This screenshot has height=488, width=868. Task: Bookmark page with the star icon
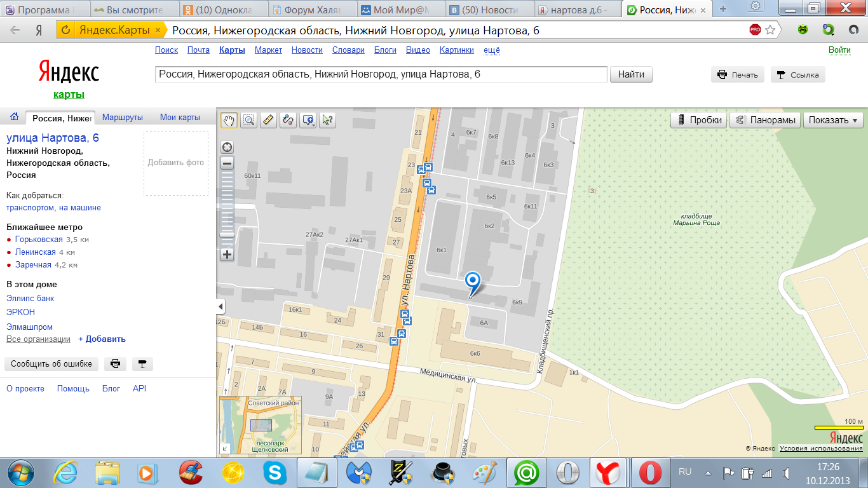coord(770,30)
